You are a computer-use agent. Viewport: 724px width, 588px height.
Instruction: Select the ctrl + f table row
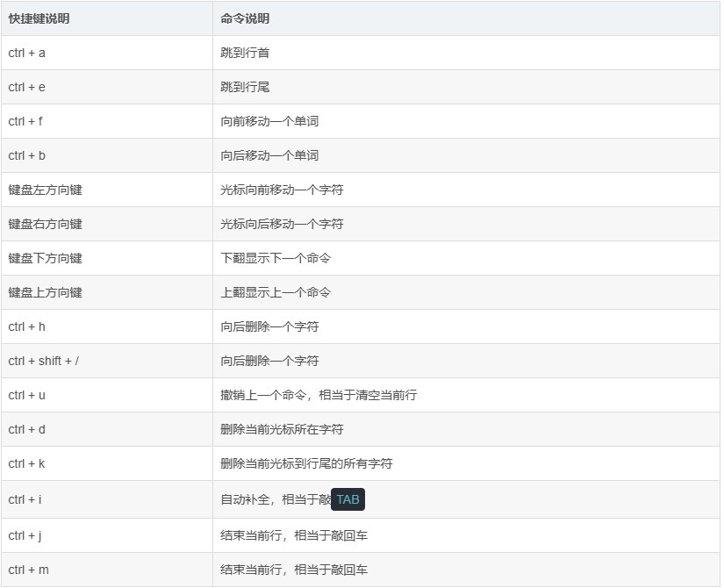tap(105, 121)
